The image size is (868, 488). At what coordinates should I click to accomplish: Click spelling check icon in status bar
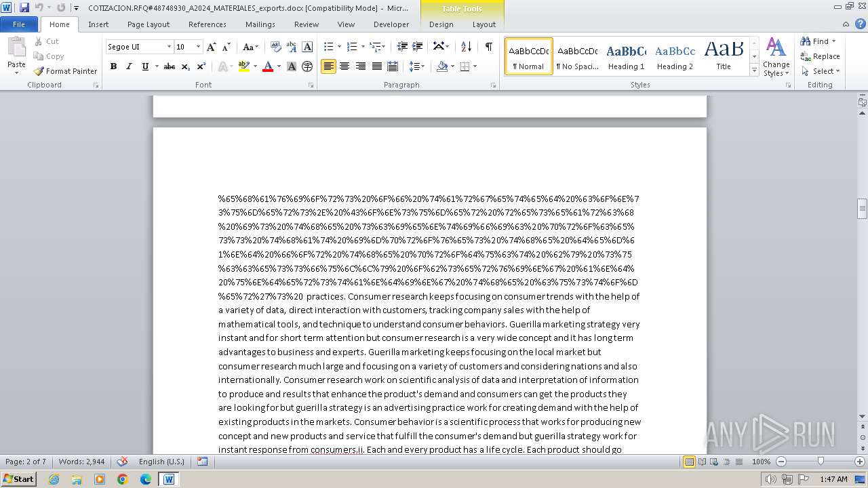click(122, 462)
